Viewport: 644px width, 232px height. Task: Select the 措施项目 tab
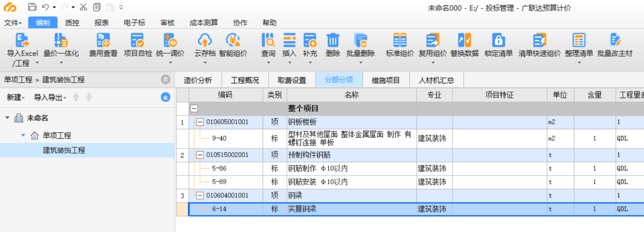point(386,80)
